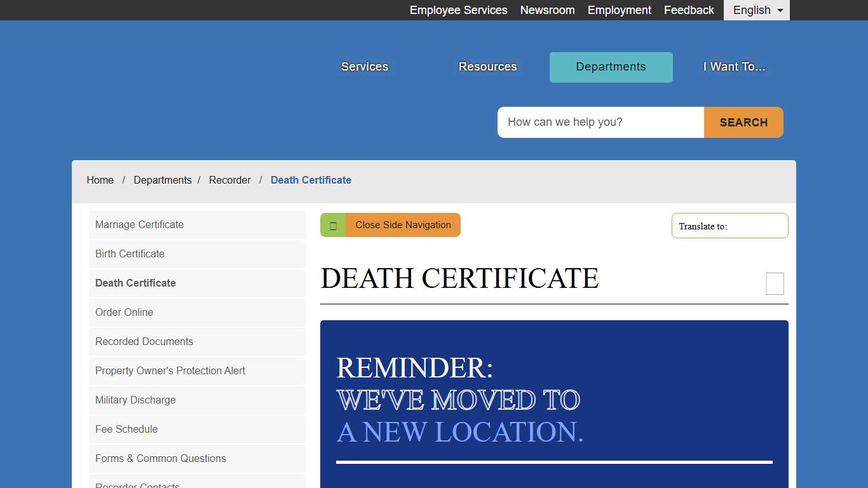This screenshot has height=488, width=868.
Task: Open the I Want To... menu
Action: tap(733, 67)
